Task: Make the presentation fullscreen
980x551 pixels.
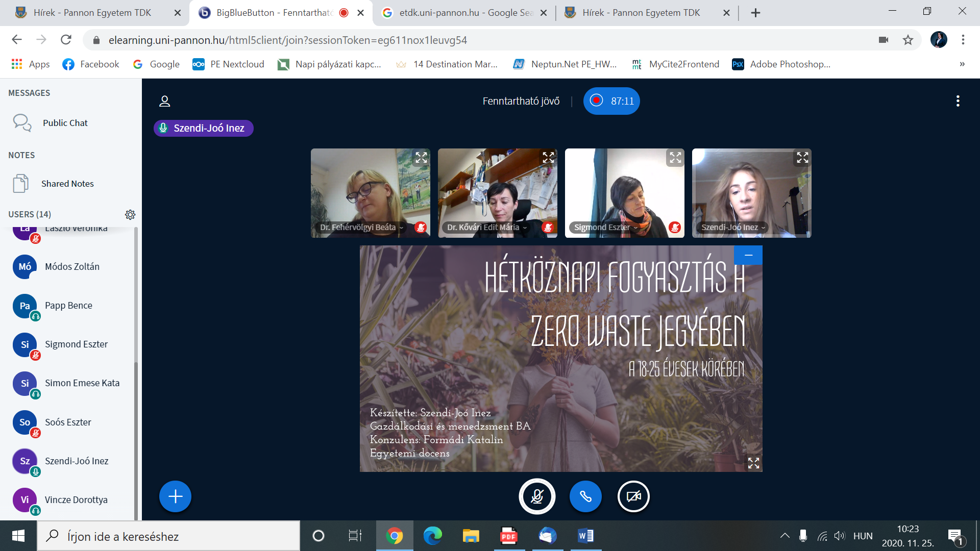Action: point(753,463)
